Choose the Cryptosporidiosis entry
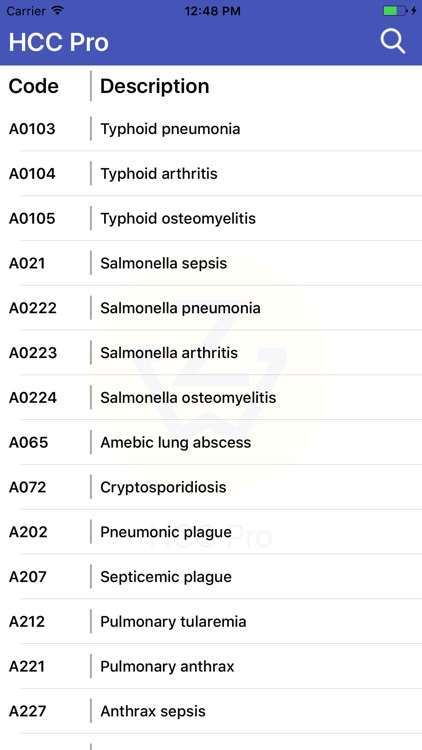This screenshot has height=750, width=422. [x=211, y=487]
